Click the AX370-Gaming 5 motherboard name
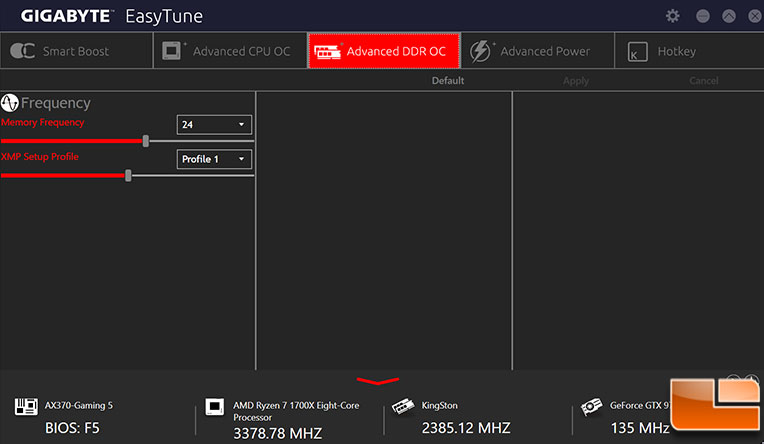 pyautogui.click(x=78, y=405)
